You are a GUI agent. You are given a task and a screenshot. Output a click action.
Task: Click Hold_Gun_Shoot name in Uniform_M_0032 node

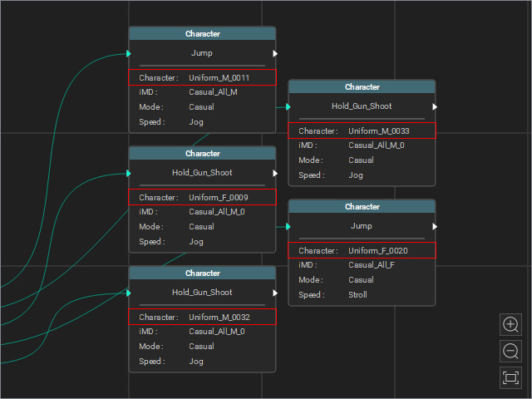click(202, 292)
